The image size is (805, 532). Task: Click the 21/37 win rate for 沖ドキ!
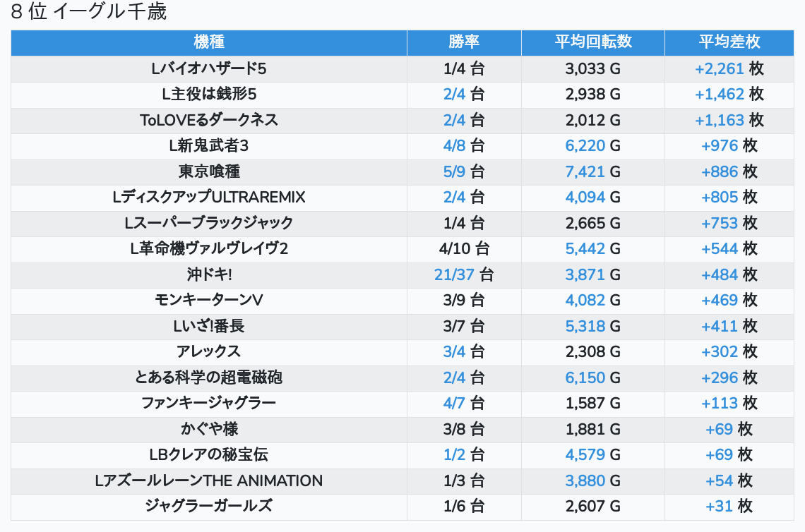(453, 274)
